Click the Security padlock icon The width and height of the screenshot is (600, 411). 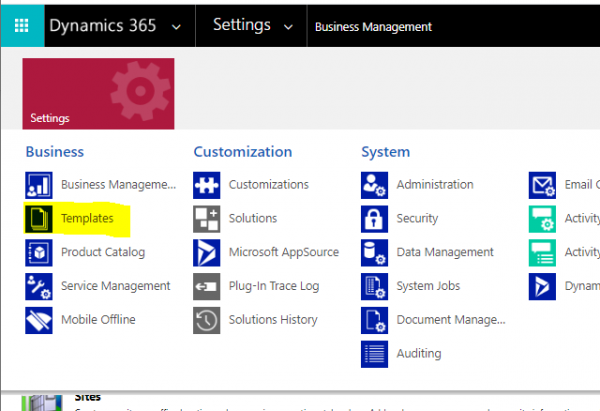374,219
